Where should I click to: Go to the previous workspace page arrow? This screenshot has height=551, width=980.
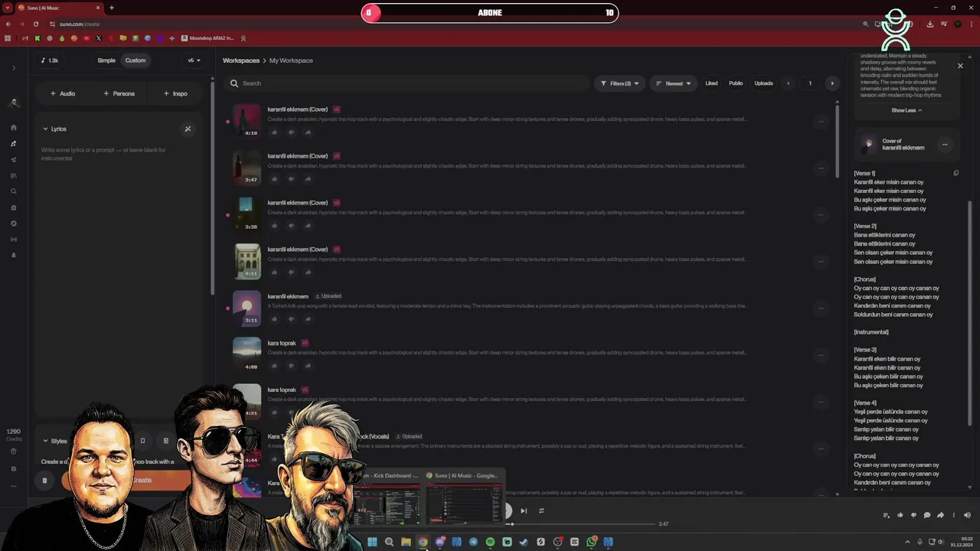(788, 83)
